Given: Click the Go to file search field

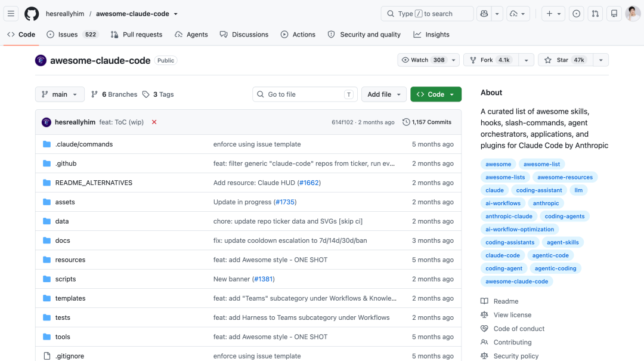Looking at the screenshot, I should pos(305,94).
